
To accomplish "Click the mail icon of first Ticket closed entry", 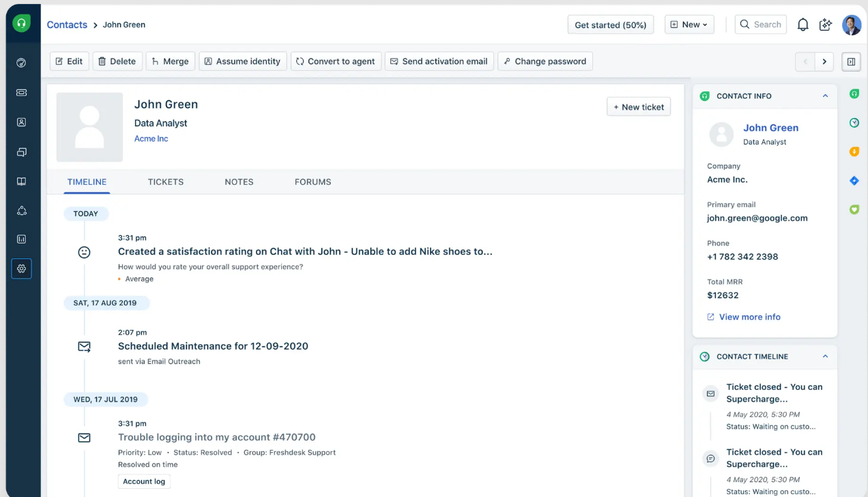I will coord(710,393).
